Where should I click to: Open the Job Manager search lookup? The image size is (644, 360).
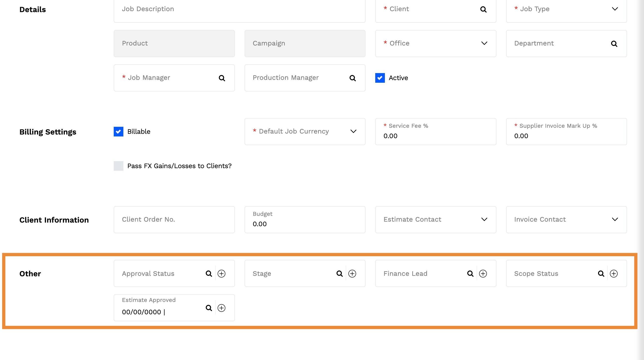pos(222,78)
